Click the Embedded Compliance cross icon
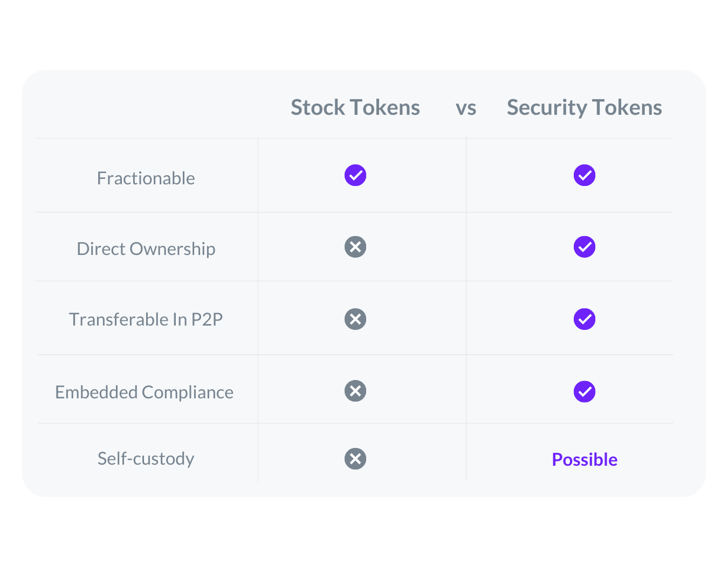This screenshot has height=566, width=728. tap(355, 391)
